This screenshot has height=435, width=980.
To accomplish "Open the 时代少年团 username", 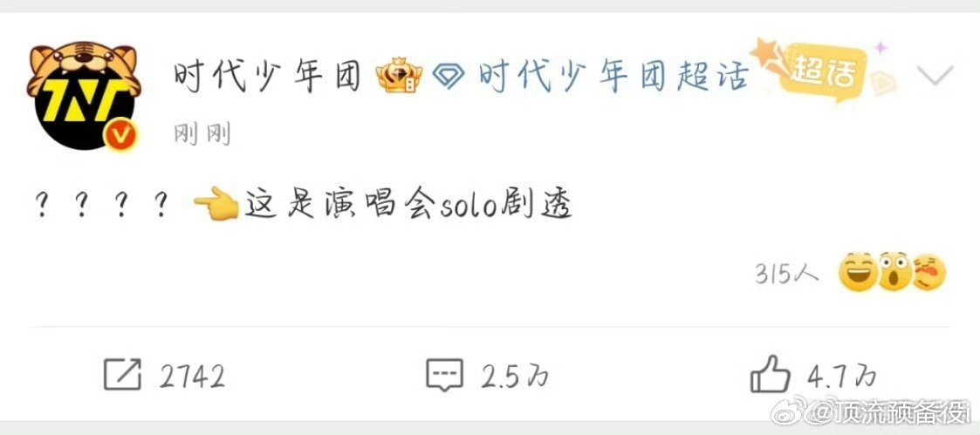I will point(268,78).
